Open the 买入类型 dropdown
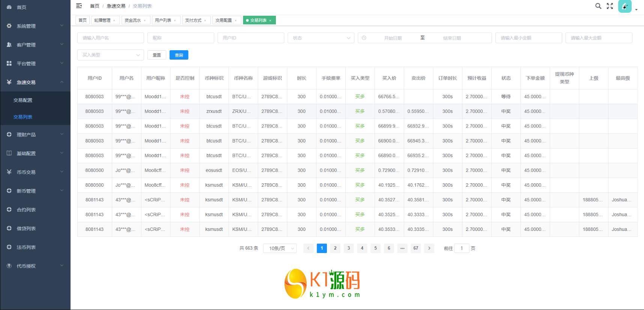This screenshot has height=310, width=644. [110, 55]
